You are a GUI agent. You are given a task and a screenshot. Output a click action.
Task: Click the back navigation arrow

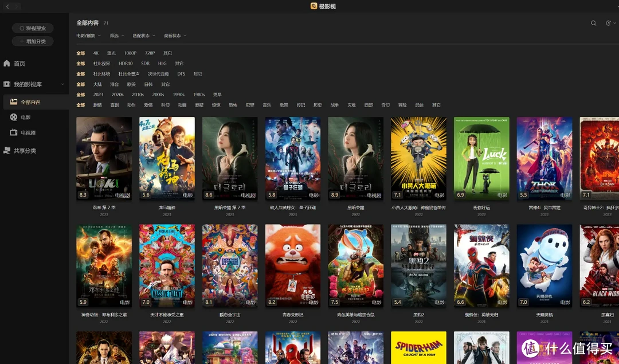coord(7,6)
